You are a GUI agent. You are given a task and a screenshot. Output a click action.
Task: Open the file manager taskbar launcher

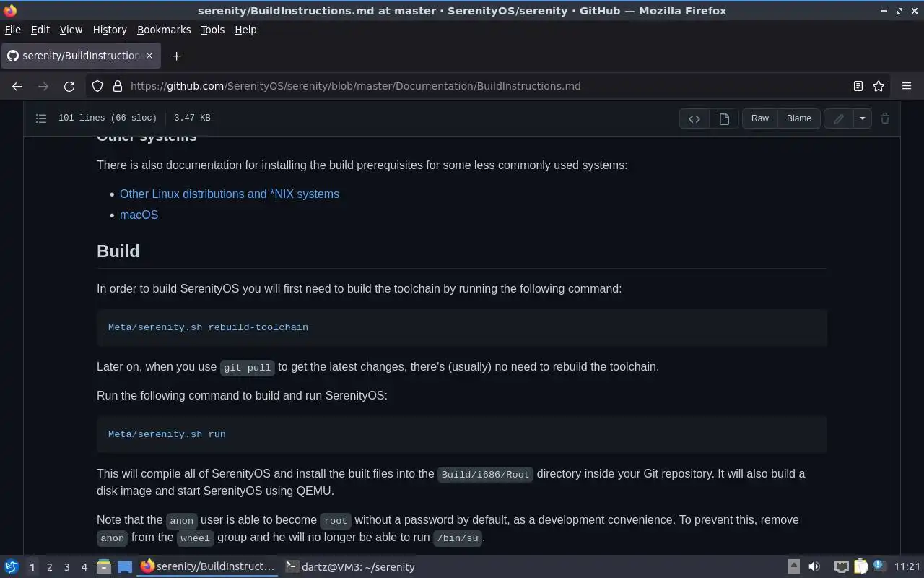104,567
